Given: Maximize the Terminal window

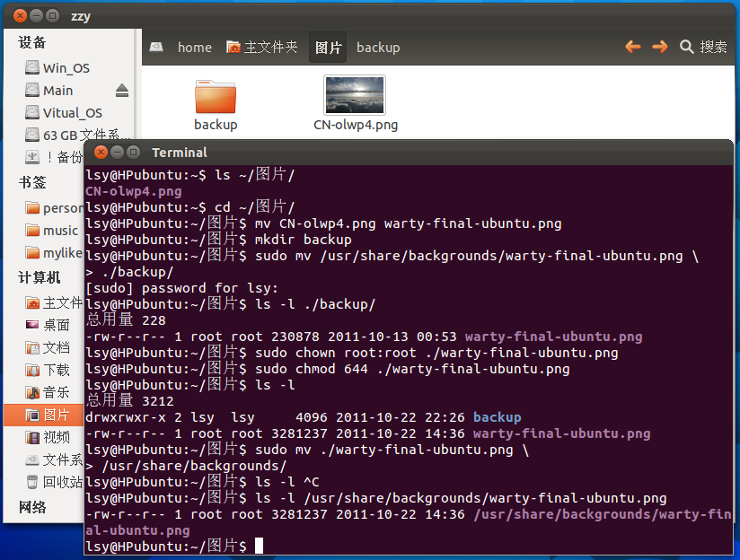Looking at the screenshot, I should (x=134, y=152).
